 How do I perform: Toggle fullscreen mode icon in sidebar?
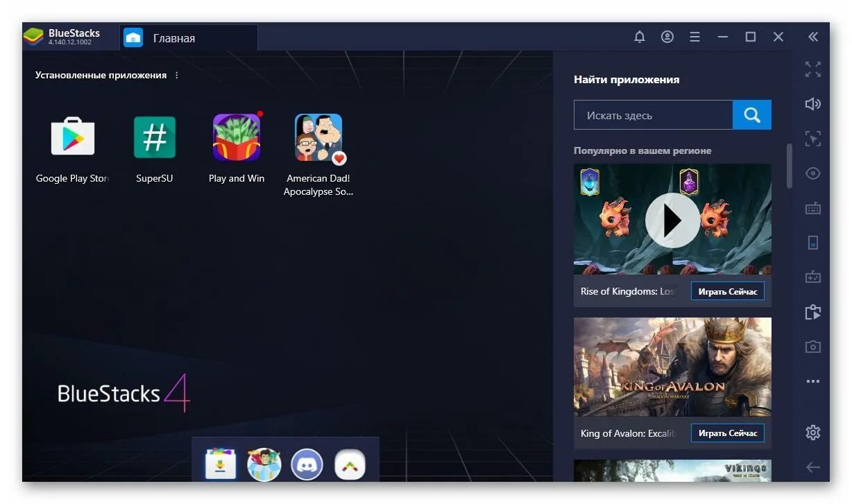813,69
